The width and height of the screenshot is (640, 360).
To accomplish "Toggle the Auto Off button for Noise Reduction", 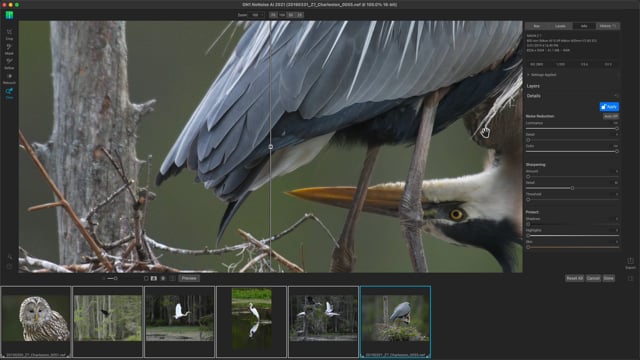I will point(611,116).
